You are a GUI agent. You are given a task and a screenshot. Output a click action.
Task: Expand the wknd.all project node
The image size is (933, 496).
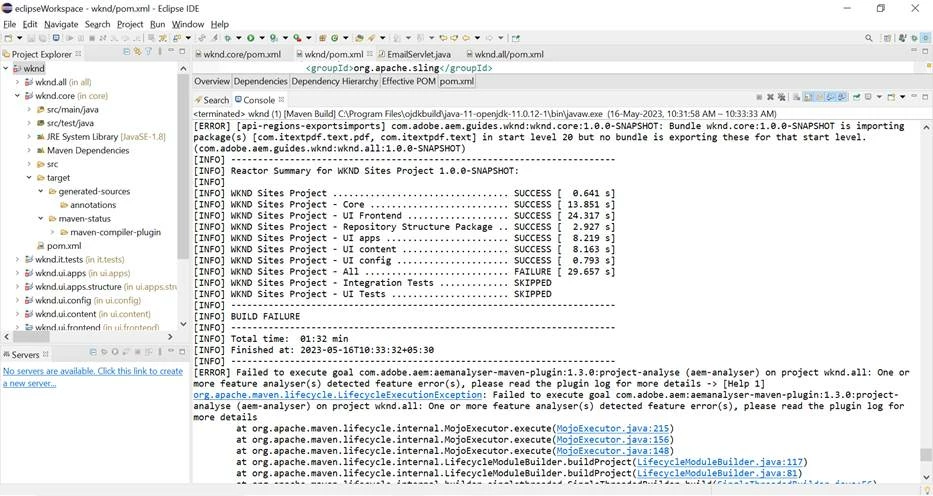pos(17,82)
